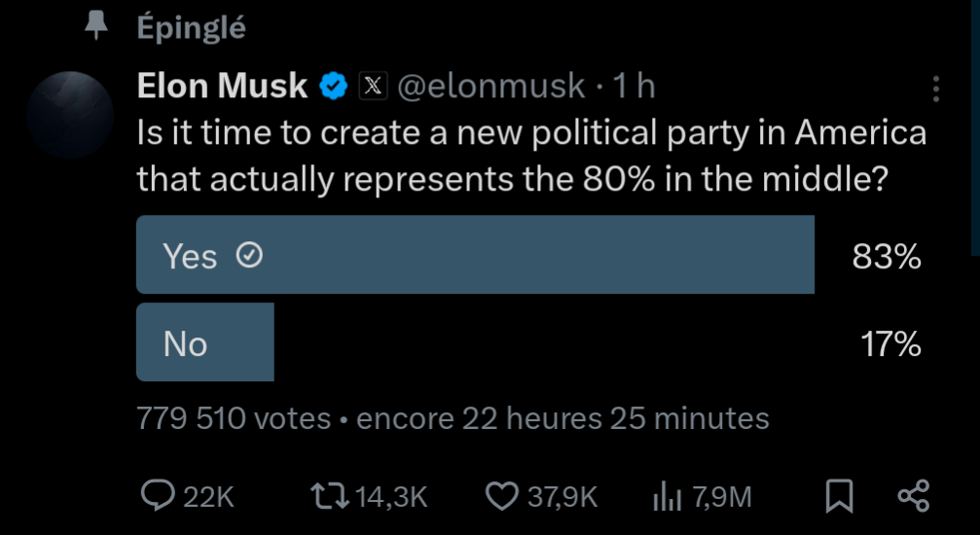
Task: Click the blue verified badge
Action: 334,87
